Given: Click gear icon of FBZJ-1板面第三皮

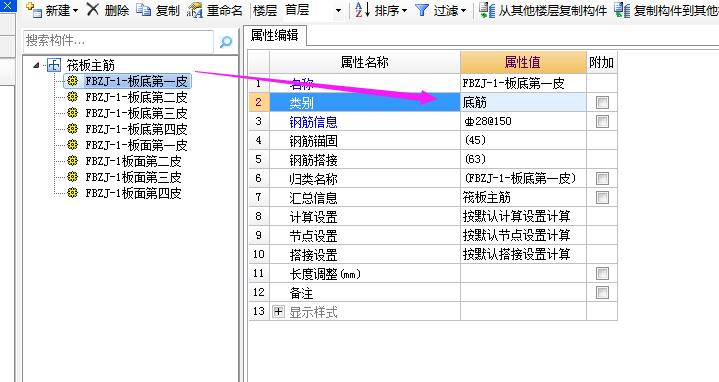Looking at the screenshot, I should point(72,177).
